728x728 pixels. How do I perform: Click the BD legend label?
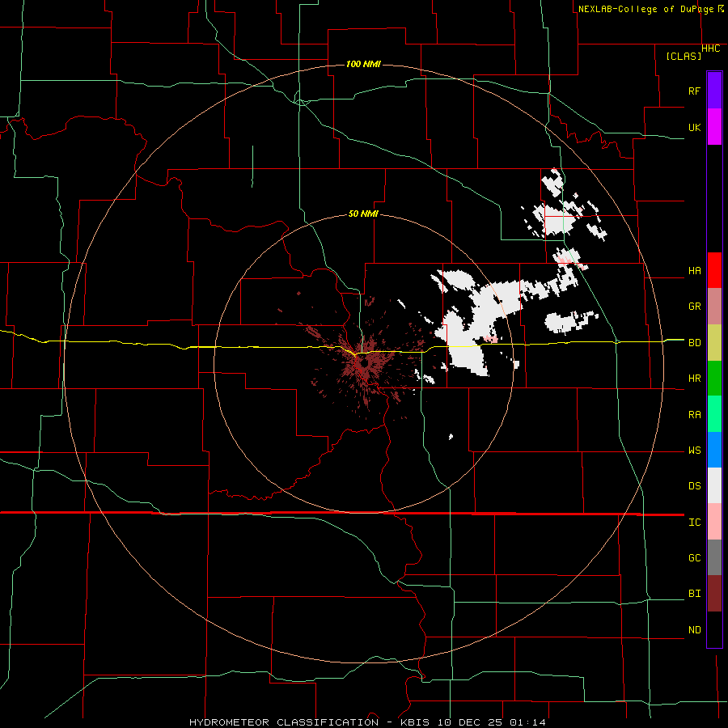click(694, 343)
